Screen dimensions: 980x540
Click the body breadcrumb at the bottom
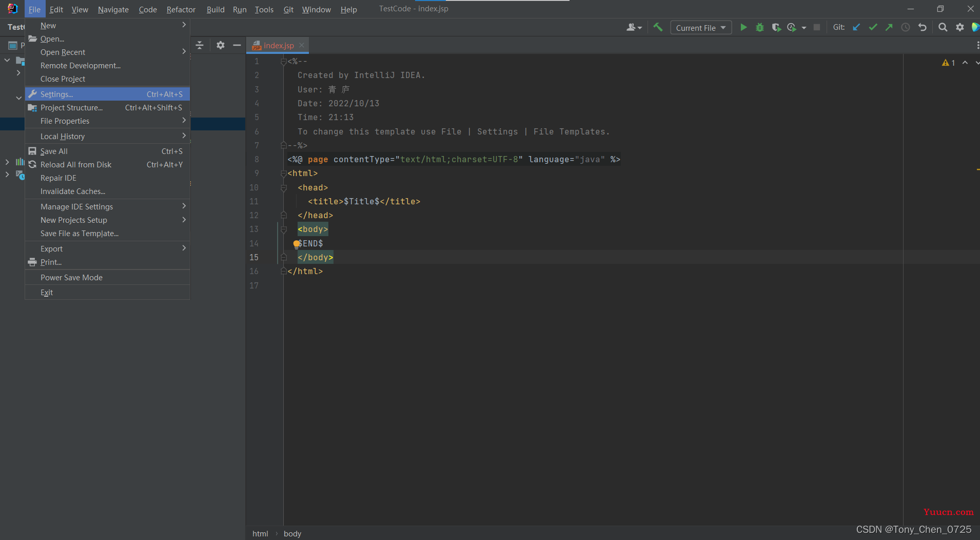pyautogui.click(x=292, y=533)
